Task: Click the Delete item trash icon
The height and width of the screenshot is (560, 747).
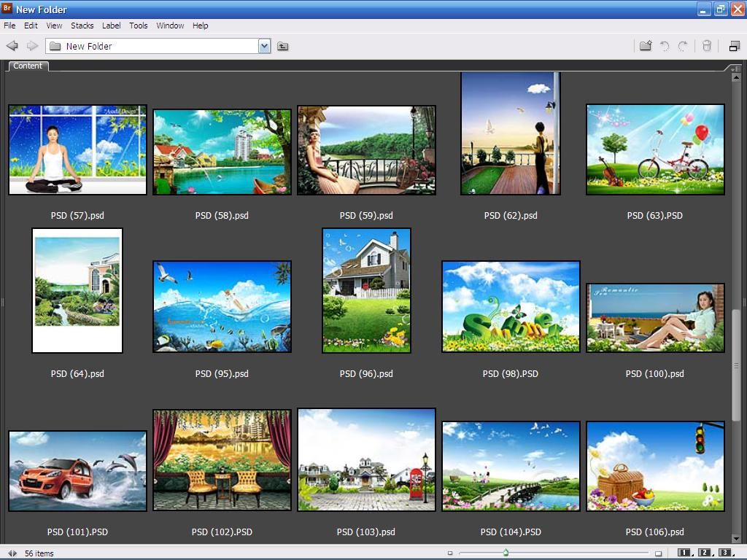Action: tap(706, 46)
